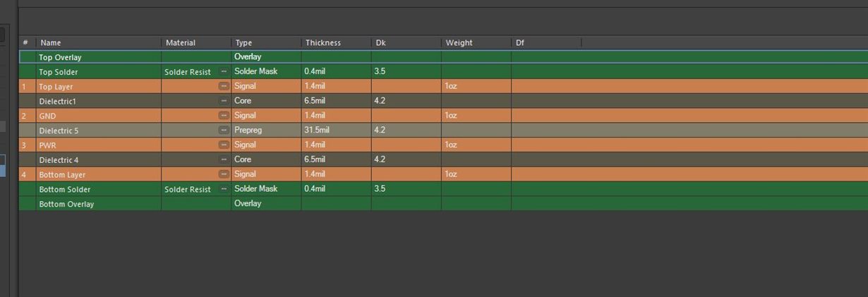Viewport: 868px width, 297px height.
Task: Click Overlay type of Top Overlay row
Action: pos(248,56)
